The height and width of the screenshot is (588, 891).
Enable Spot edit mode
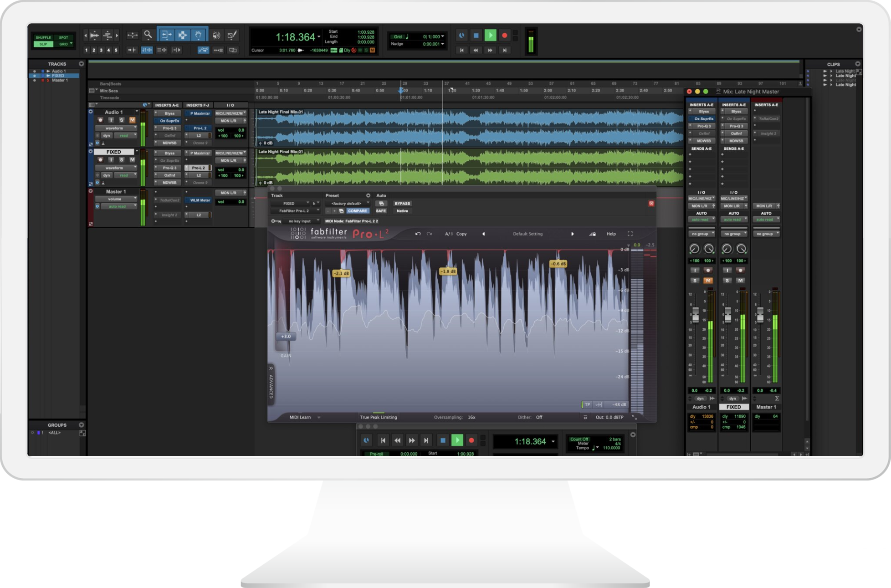(64, 37)
